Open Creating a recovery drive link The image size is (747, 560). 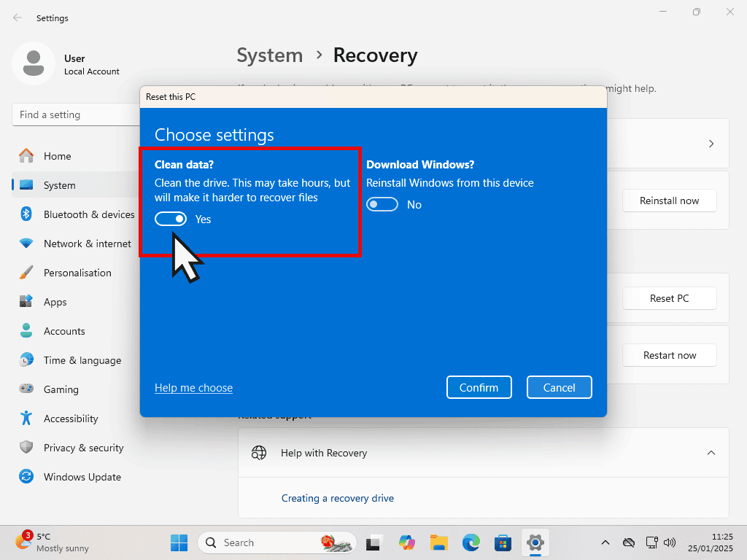point(337,498)
